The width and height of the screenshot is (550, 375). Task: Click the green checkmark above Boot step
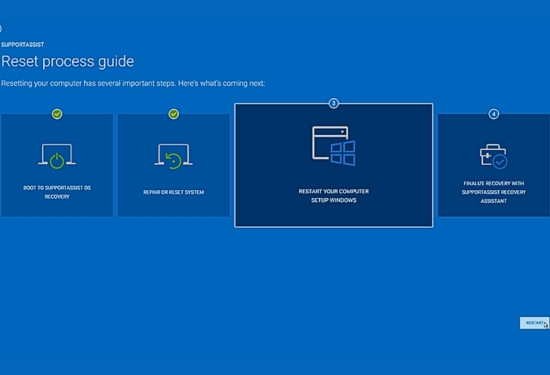click(x=57, y=114)
